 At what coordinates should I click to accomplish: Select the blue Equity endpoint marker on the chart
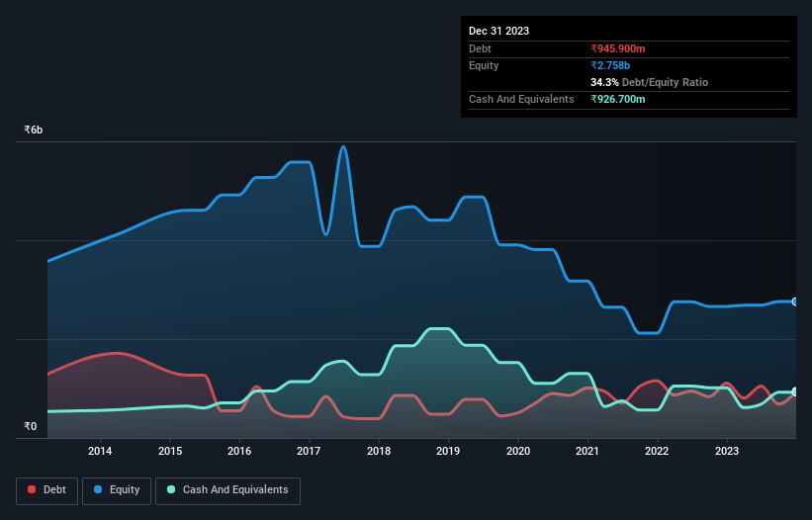[795, 302]
